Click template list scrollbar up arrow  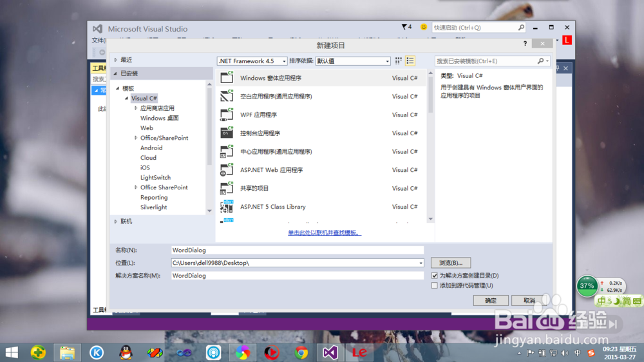coord(430,73)
